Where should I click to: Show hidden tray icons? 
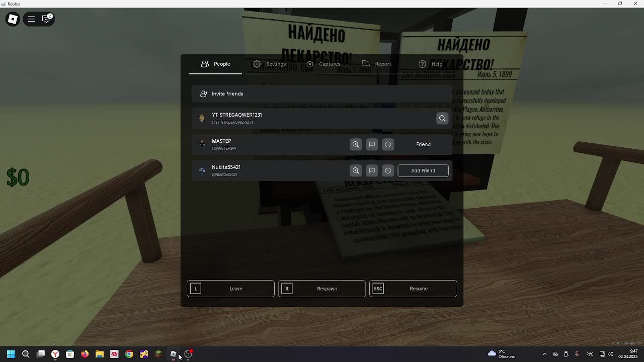pos(544,354)
